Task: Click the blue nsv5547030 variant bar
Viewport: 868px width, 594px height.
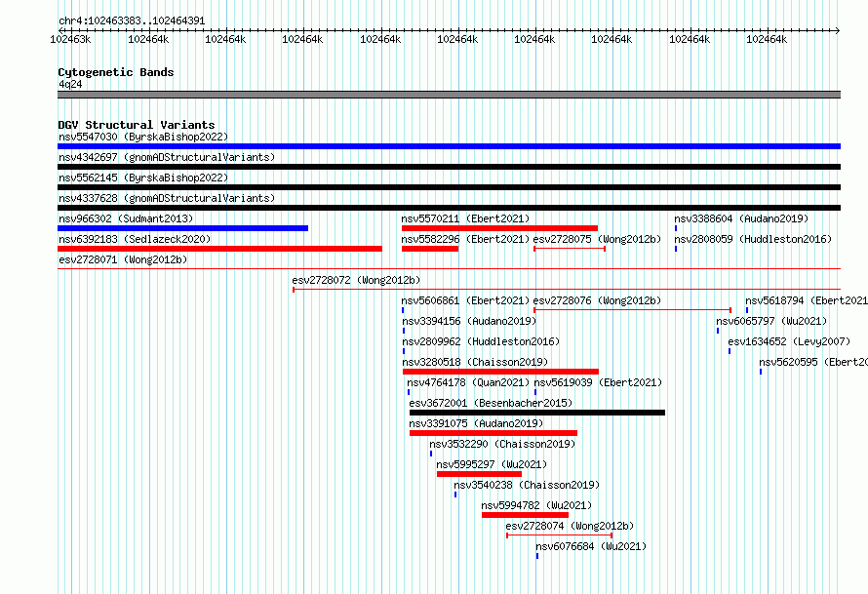Action: (x=449, y=146)
